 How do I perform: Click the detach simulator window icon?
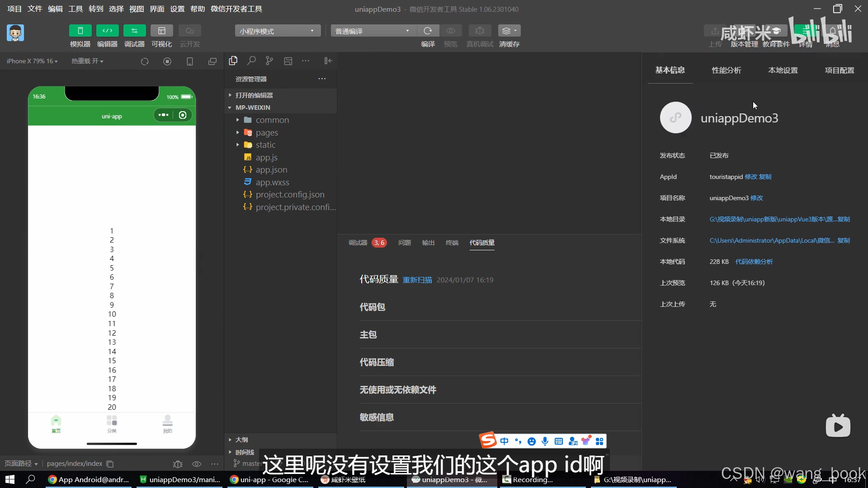pos(212,61)
